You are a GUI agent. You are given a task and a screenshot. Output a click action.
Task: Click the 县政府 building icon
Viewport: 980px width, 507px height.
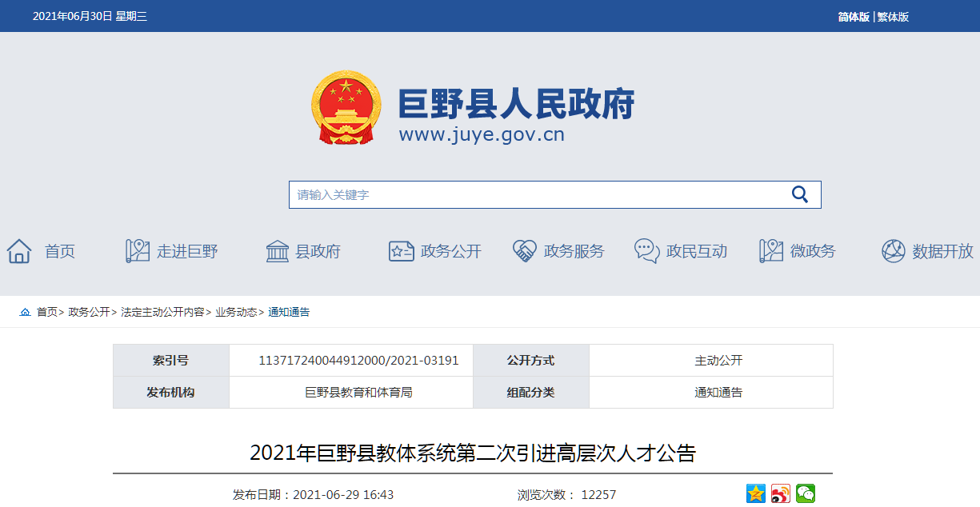point(278,251)
